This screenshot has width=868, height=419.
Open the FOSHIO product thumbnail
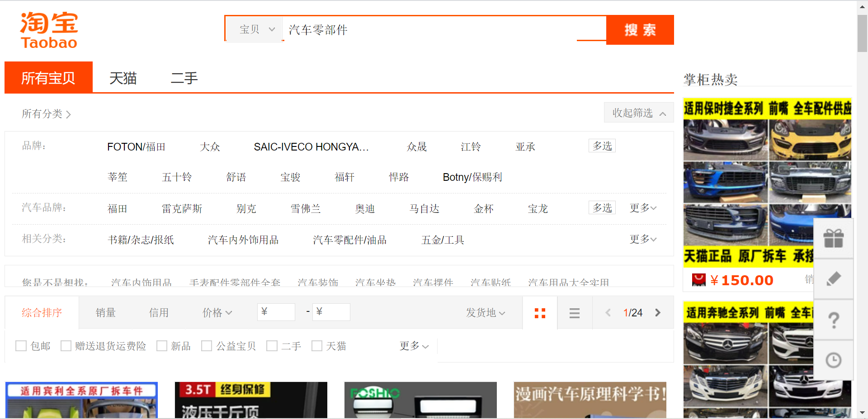420,400
